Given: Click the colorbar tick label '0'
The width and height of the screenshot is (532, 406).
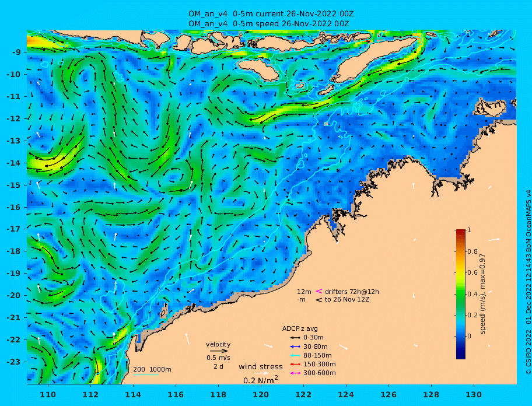Looking at the screenshot, I should coord(469,336).
